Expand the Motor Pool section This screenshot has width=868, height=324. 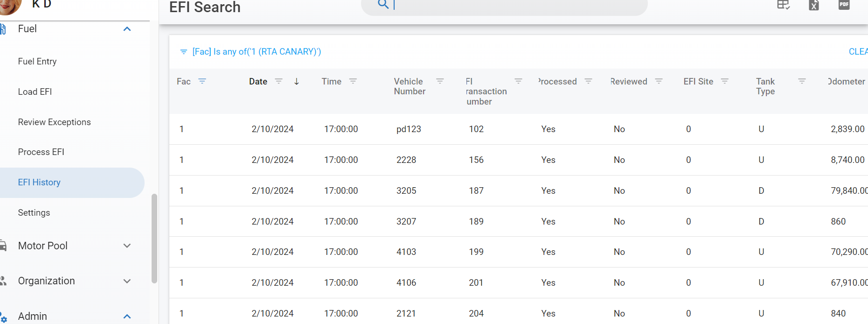tap(127, 246)
